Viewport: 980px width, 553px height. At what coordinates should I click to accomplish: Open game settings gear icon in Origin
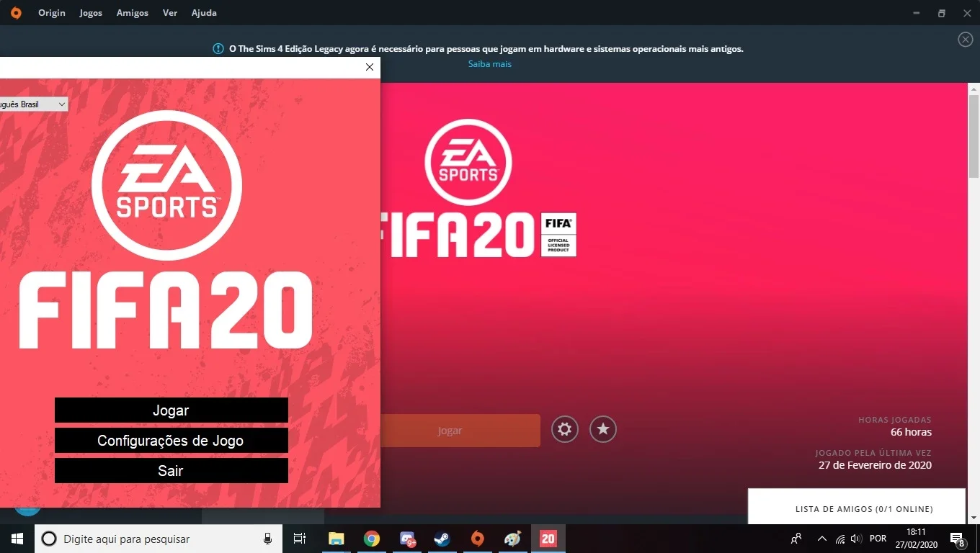(565, 430)
